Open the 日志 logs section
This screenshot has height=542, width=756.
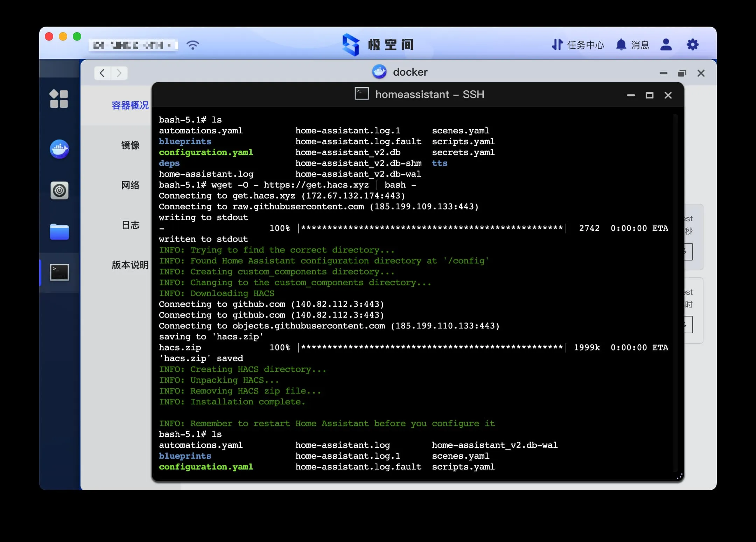coord(130,225)
